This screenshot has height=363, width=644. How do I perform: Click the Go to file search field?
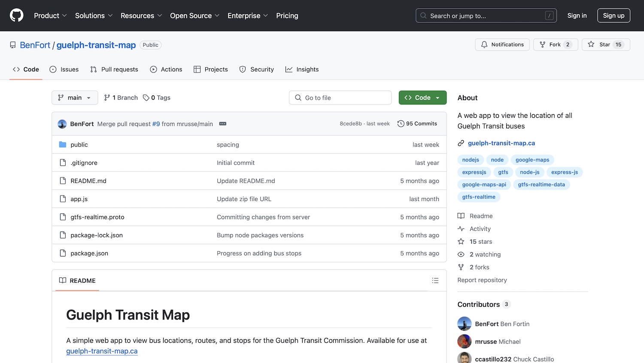pyautogui.click(x=340, y=98)
